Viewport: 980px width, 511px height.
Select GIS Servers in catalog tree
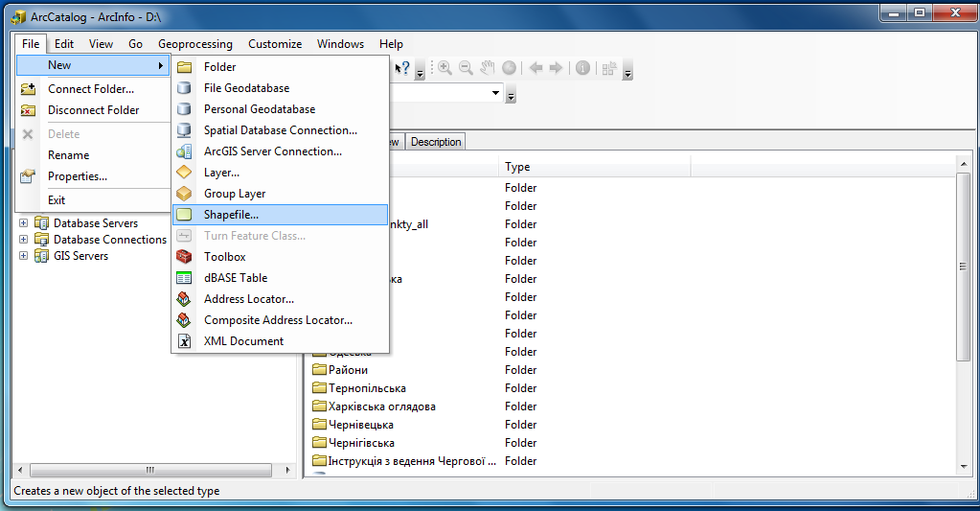pos(80,256)
